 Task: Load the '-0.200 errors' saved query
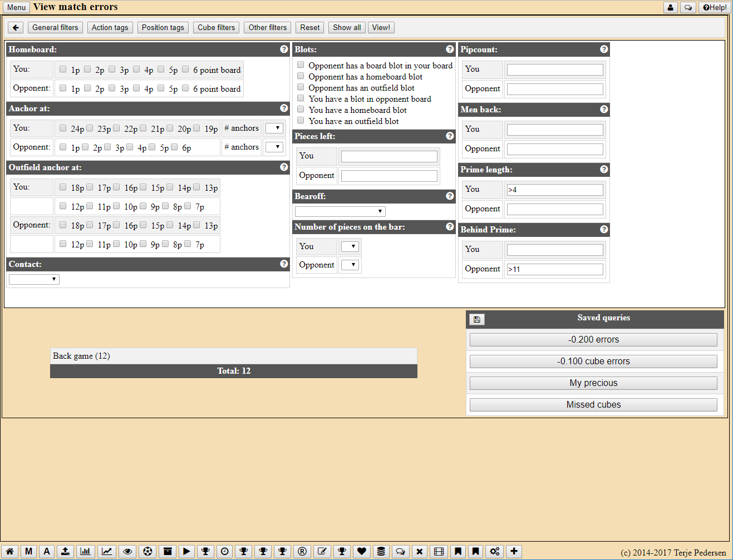(x=593, y=340)
